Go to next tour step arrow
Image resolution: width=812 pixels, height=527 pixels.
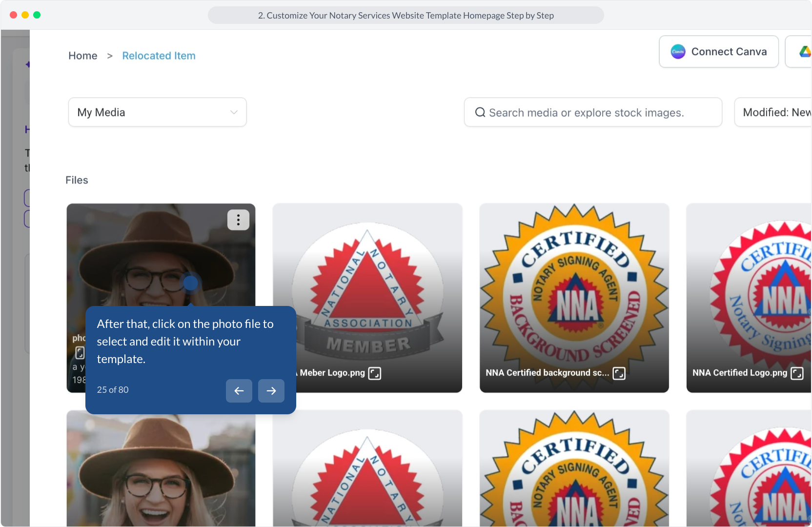[271, 391]
